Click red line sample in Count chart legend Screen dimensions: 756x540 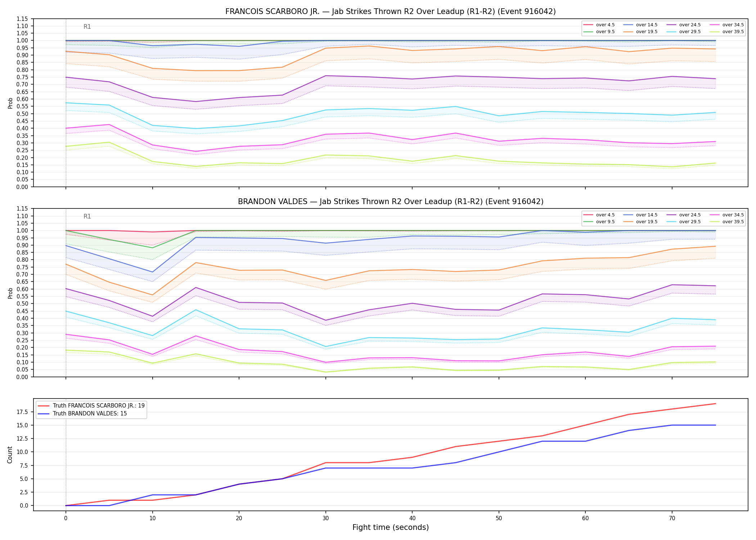click(44, 406)
